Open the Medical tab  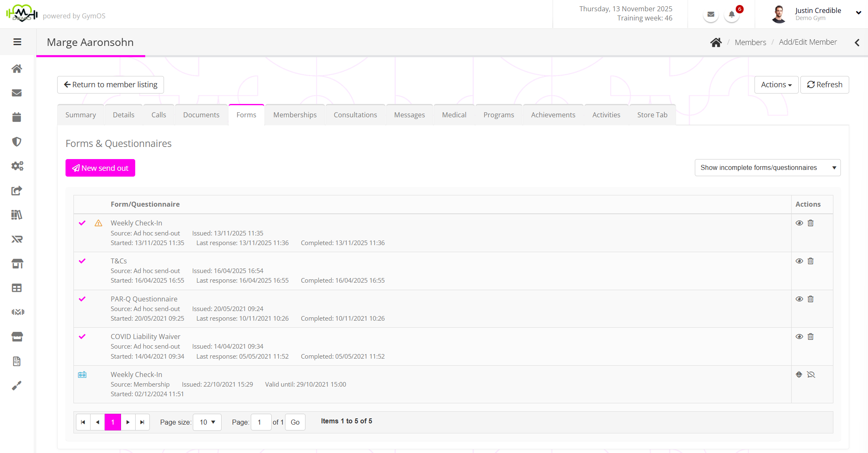click(x=454, y=115)
